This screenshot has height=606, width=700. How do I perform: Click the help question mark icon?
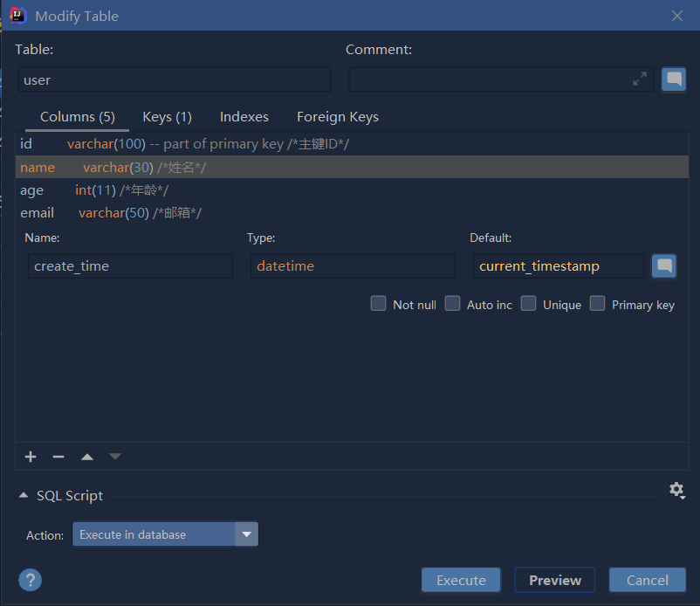pyautogui.click(x=30, y=580)
